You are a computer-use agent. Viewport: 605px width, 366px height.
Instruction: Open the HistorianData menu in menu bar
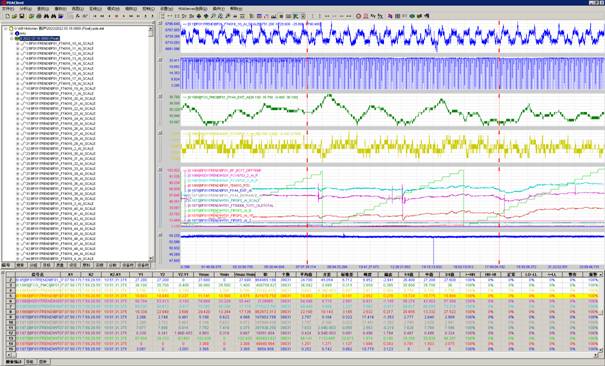pos(194,9)
